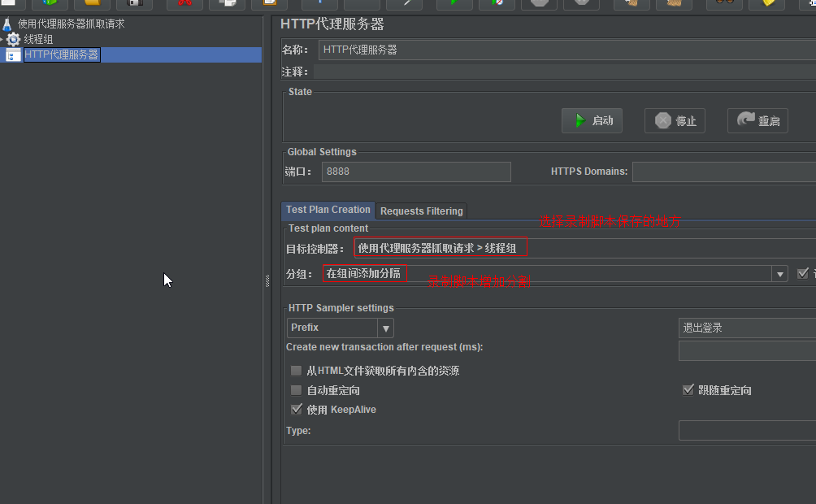Check the 自动重定向 option
Viewport: 816px width, 504px height.
tap(296, 390)
